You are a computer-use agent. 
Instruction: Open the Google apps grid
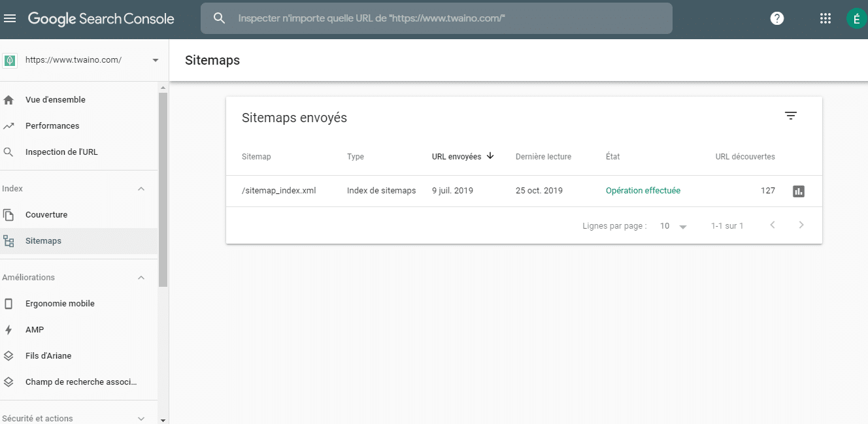825,18
